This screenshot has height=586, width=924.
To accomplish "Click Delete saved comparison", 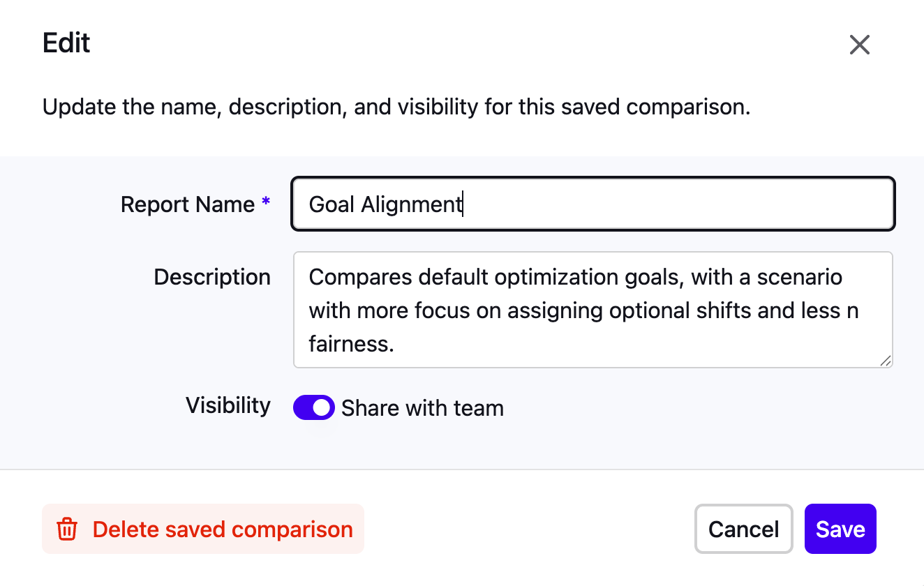I will [x=223, y=529].
